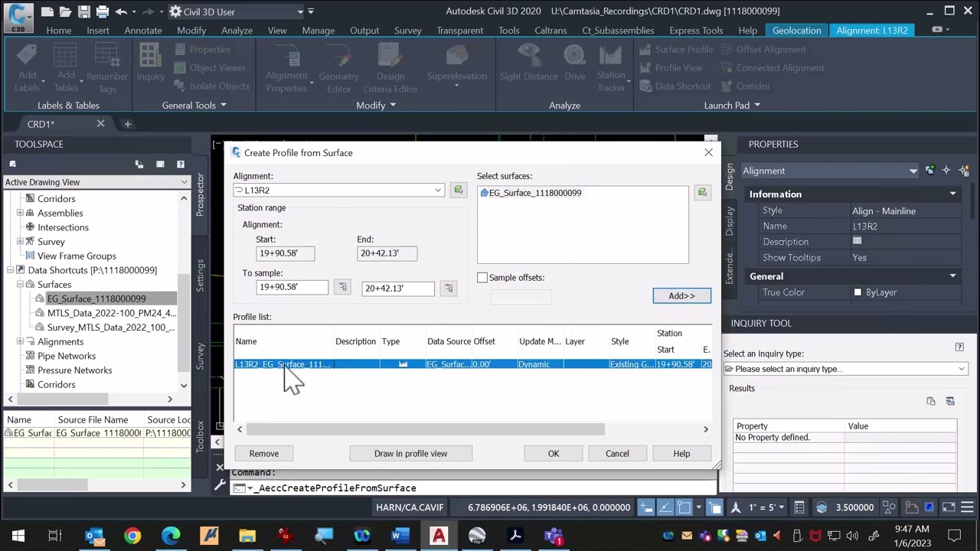Screen dimensions: 980x551
Task: Click the Plot printer icon
Action: (x=103, y=11)
